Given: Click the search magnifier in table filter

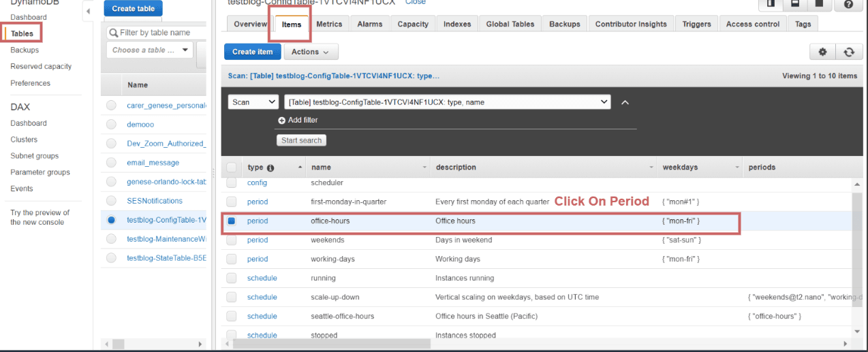Looking at the screenshot, I should pos(114,33).
